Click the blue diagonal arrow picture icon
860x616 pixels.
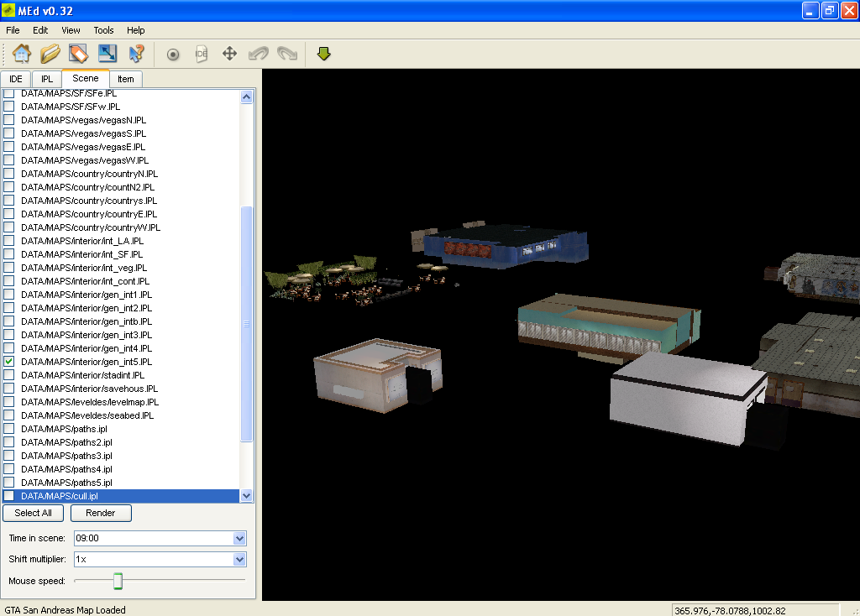(107, 54)
